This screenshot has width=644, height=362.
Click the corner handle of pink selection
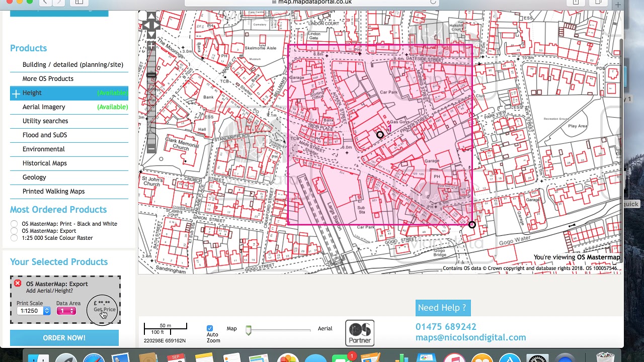472,225
